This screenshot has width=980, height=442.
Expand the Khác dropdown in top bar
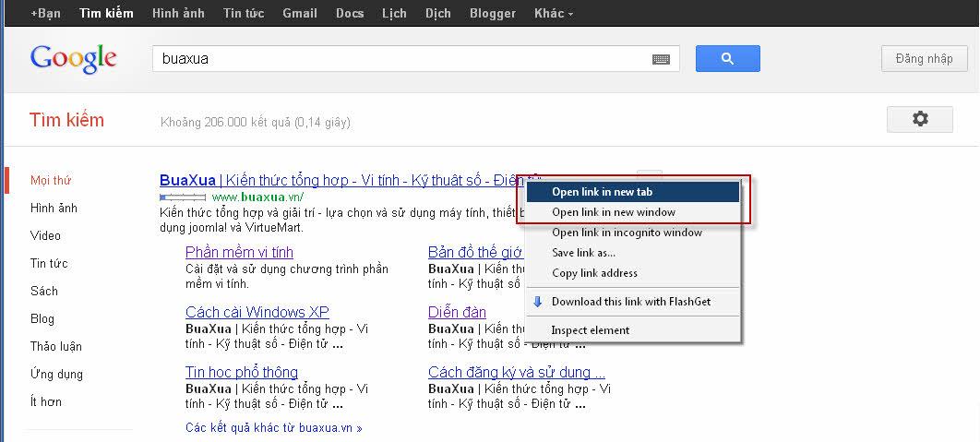(554, 13)
